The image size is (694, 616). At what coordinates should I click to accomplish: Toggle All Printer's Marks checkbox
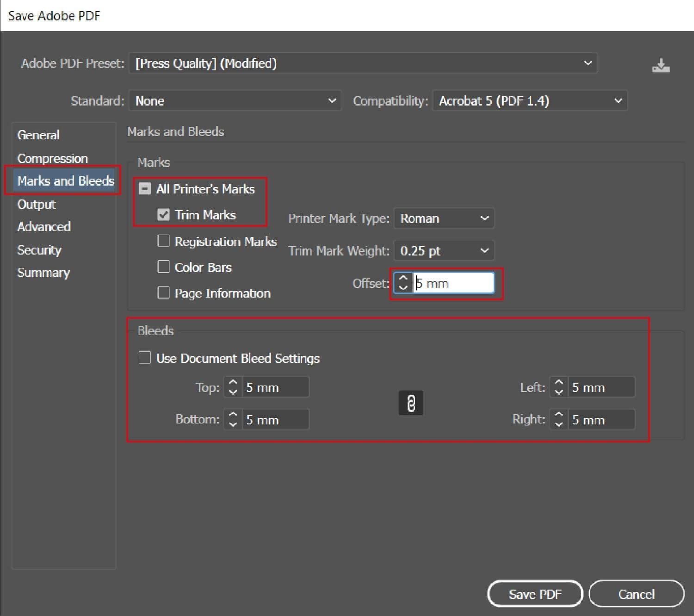coord(145,189)
